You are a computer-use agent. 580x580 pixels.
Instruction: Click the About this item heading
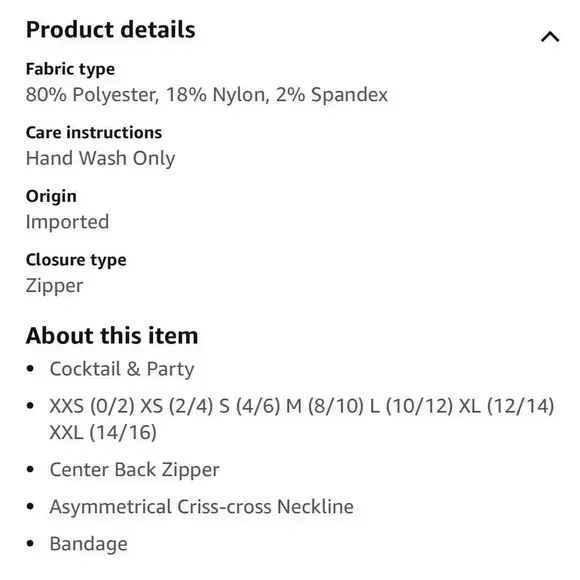(112, 335)
